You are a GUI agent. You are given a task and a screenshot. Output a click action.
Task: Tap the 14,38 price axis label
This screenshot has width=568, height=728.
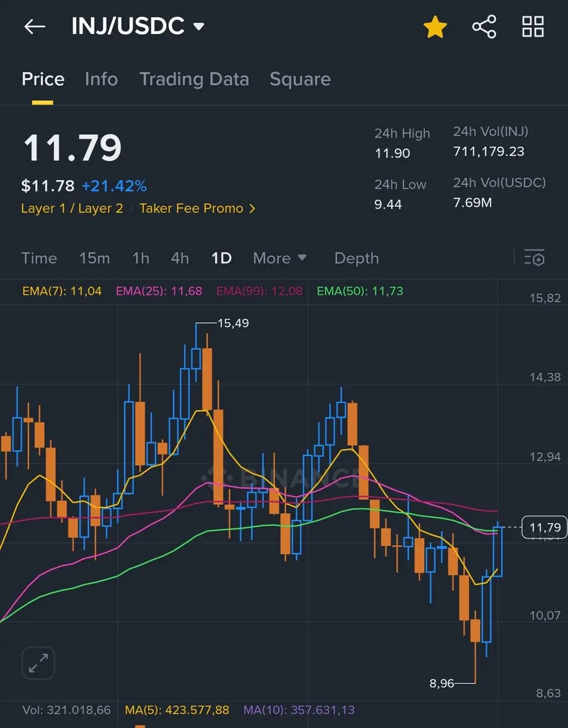tap(545, 377)
